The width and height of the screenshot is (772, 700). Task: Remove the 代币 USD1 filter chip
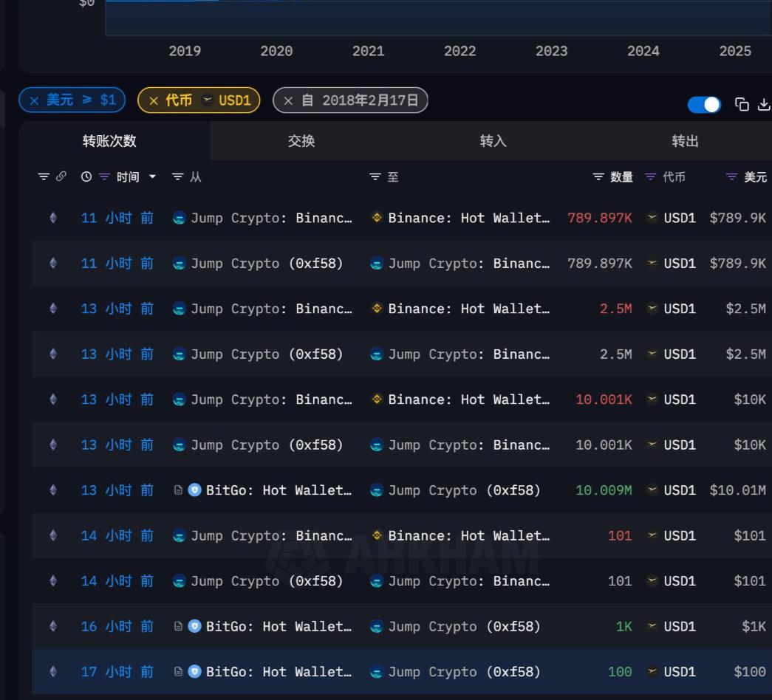(x=154, y=101)
